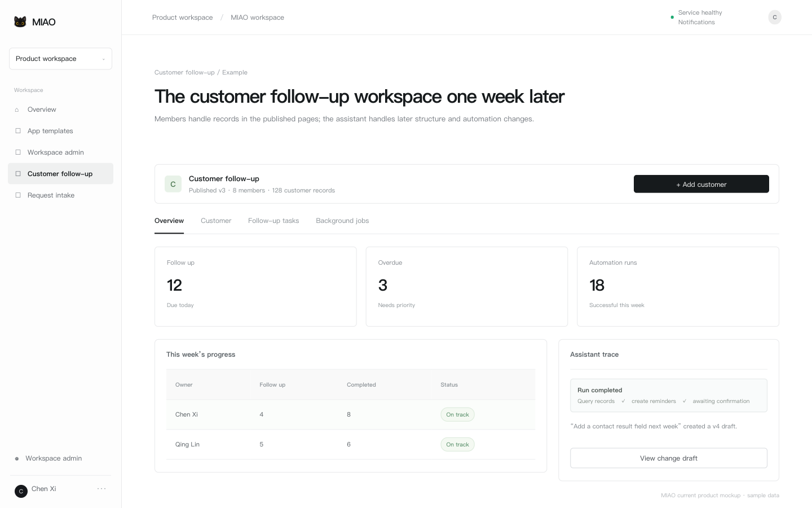
Task: Open App templates in sidebar
Action: [x=60, y=131]
